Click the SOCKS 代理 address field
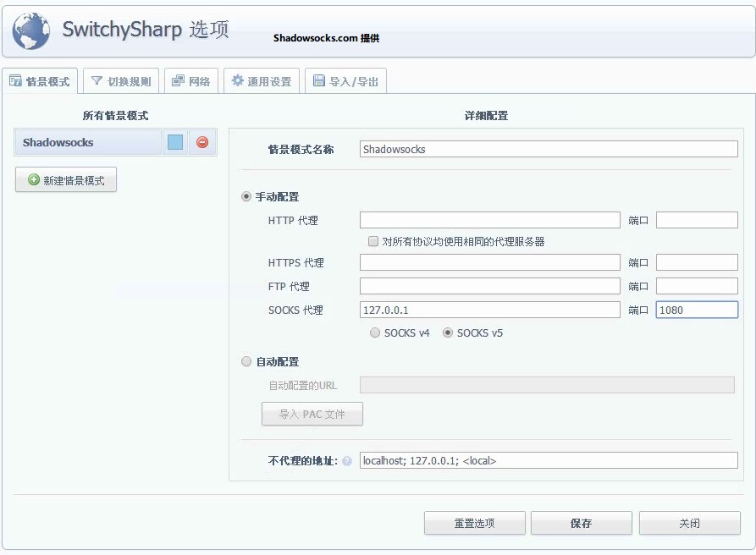This screenshot has height=555, width=756. 489,310
